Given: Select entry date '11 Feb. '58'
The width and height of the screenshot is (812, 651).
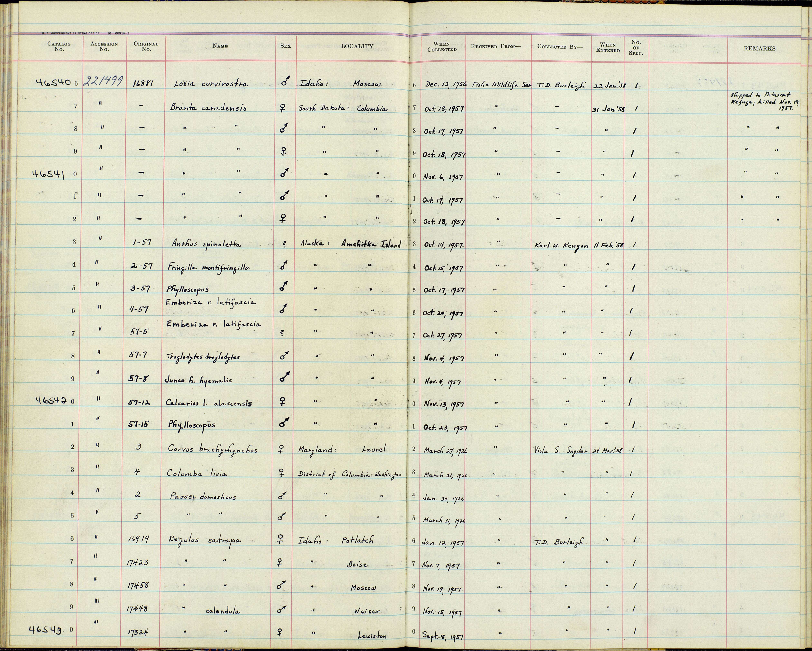Looking at the screenshot, I should [x=608, y=245].
